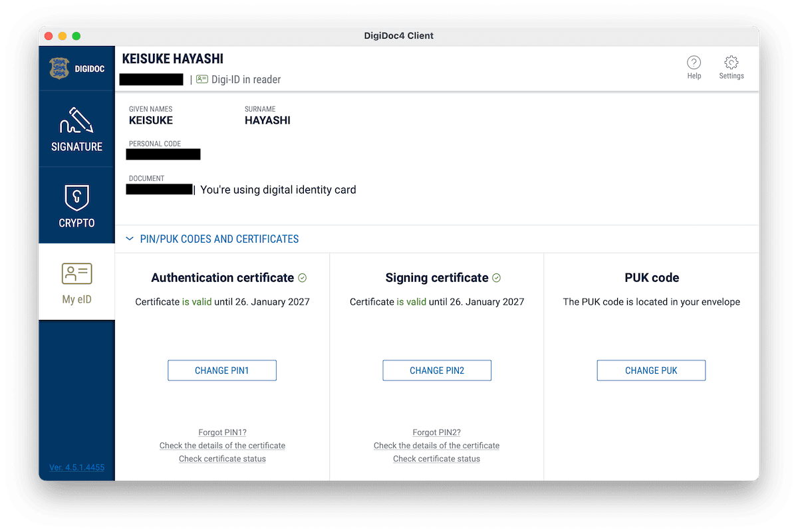
Task: Open the Forgot PIN2? link
Action: (x=436, y=432)
